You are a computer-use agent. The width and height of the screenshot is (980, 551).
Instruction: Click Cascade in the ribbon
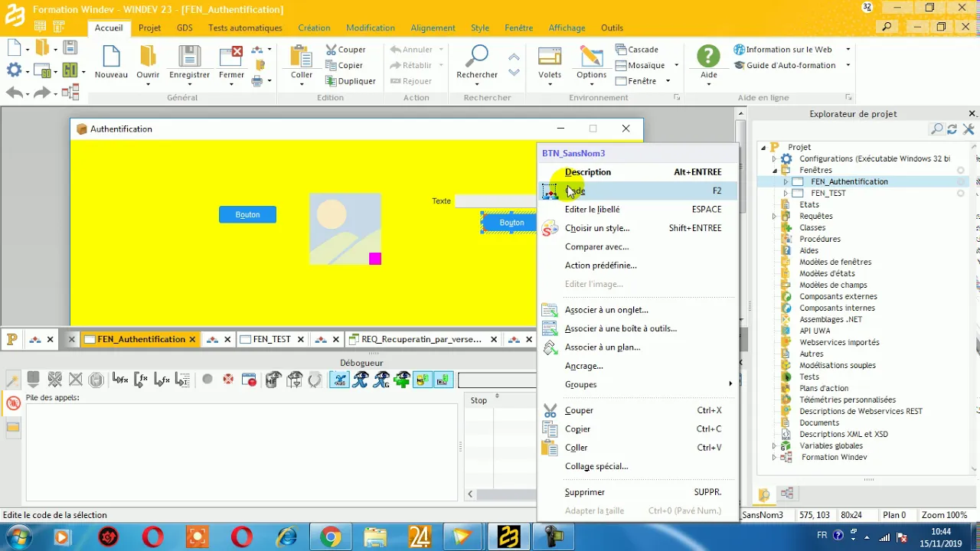coord(637,49)
